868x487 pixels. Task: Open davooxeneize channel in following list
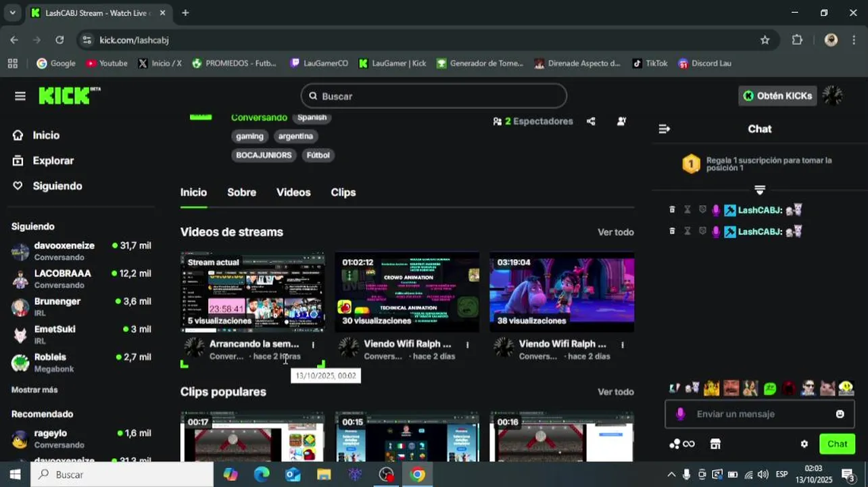[x=81, y=251]
